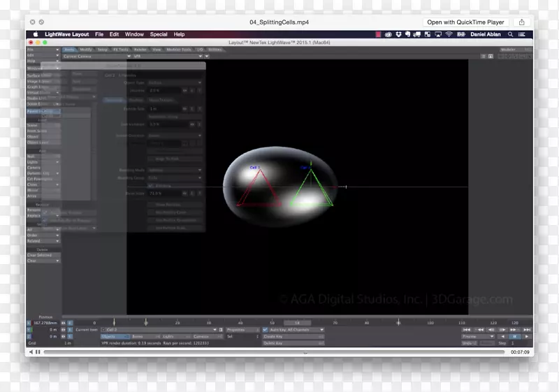Click the AirPlay display icon
This screenshot has width=559, height=392.
coord(438,34)
